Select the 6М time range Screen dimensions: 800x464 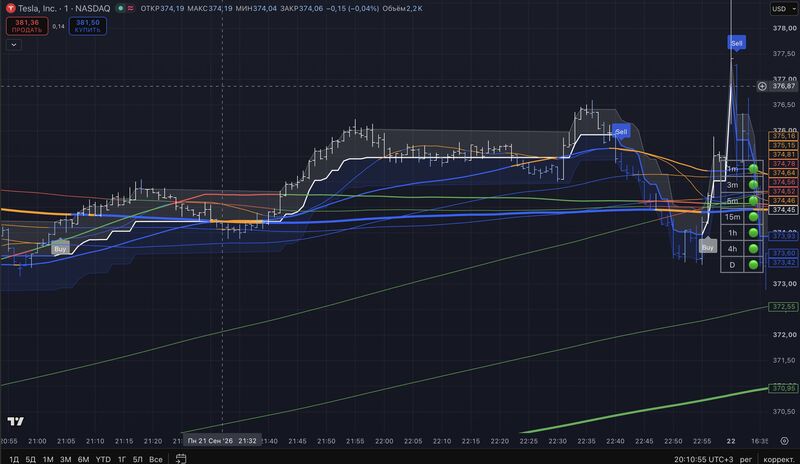pyautogui.click(x=83, y=459)
